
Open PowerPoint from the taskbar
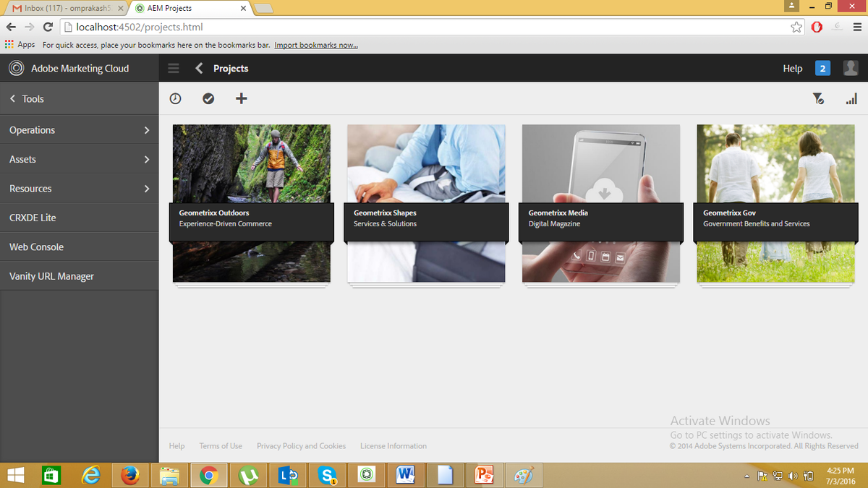pyautogui.click(x=484, y=475)
